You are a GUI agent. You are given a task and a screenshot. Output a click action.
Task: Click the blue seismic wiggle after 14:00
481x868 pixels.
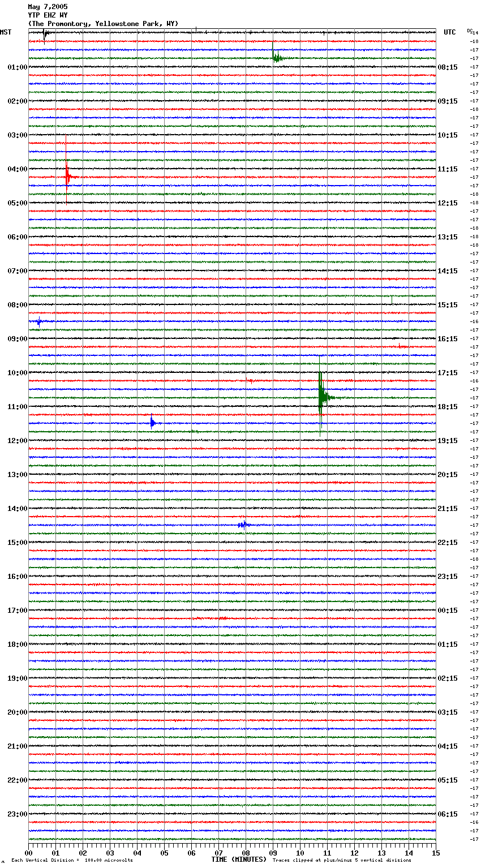pos(243,525)
